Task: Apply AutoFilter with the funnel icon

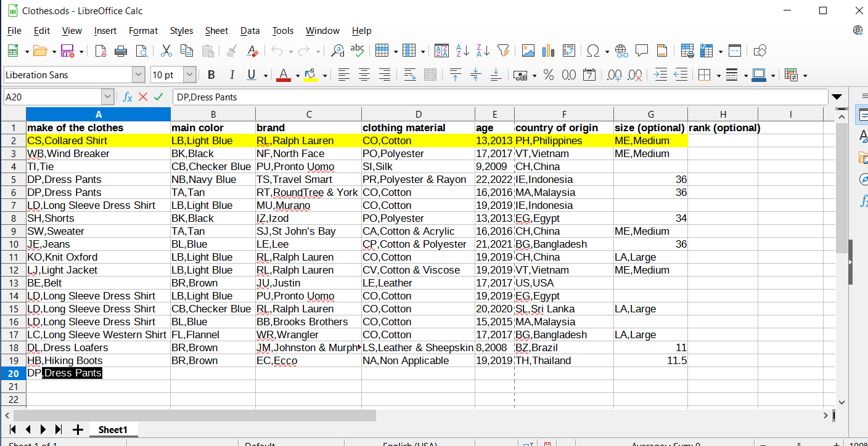Action: [503, 51]
